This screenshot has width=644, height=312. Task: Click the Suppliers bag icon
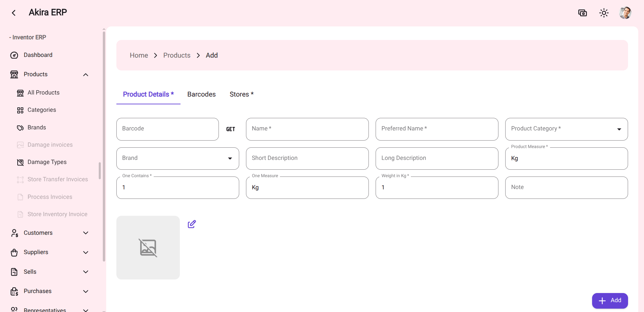coord(14,252)
